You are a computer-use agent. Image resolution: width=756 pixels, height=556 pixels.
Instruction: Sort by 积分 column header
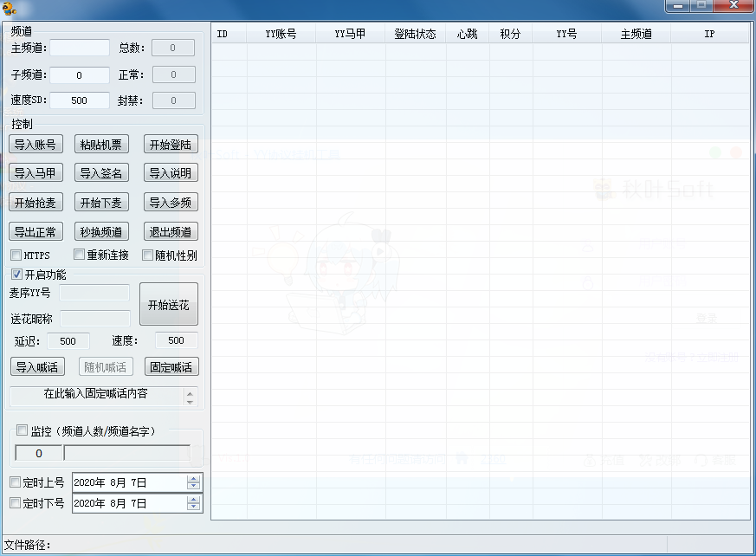[511, 34]
